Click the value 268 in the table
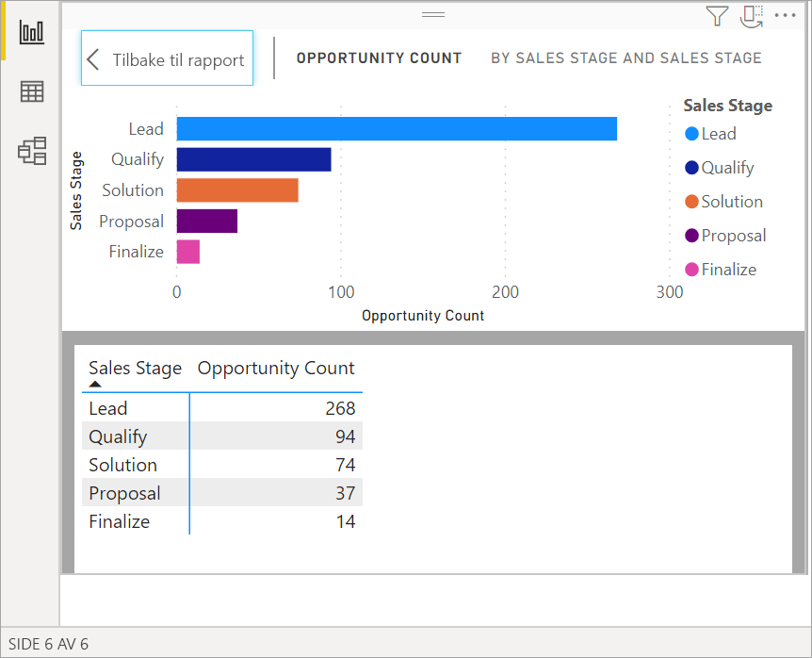 click(x=340, y=408)
